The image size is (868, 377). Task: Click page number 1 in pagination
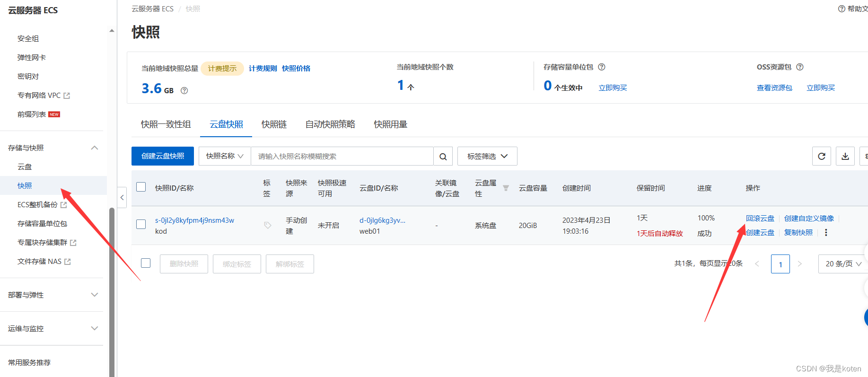pos(780,263)
